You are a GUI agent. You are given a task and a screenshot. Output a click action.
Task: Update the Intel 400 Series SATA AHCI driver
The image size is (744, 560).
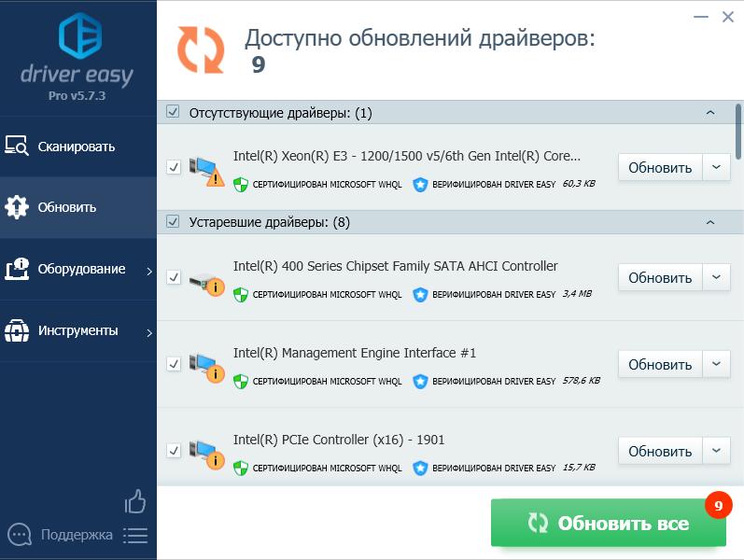659,277
